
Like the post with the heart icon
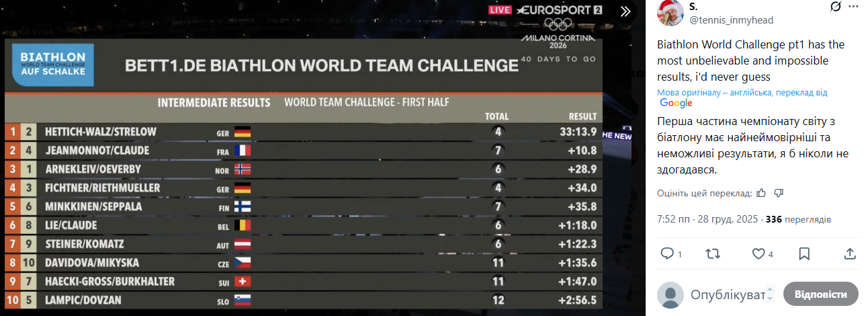coord(758,253)
